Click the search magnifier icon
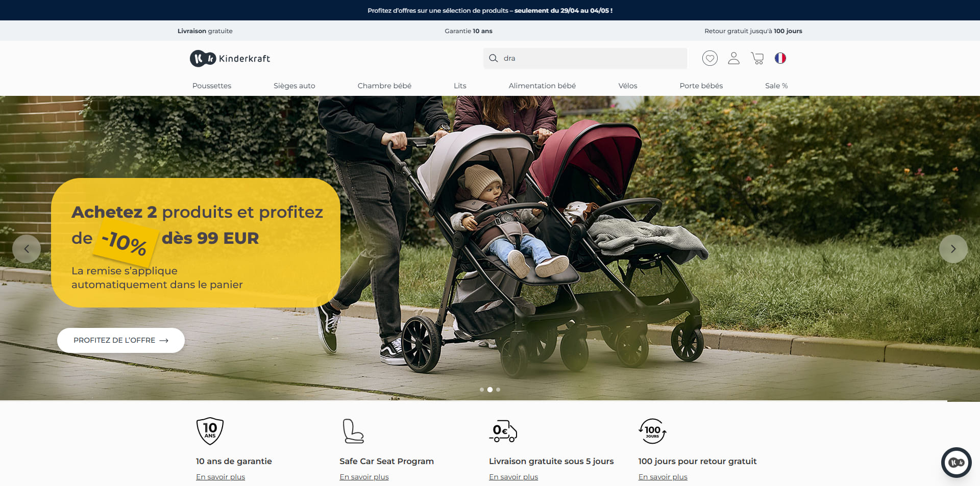The width and height of the screenshot is (980, 486). click(x=494, y=58)
